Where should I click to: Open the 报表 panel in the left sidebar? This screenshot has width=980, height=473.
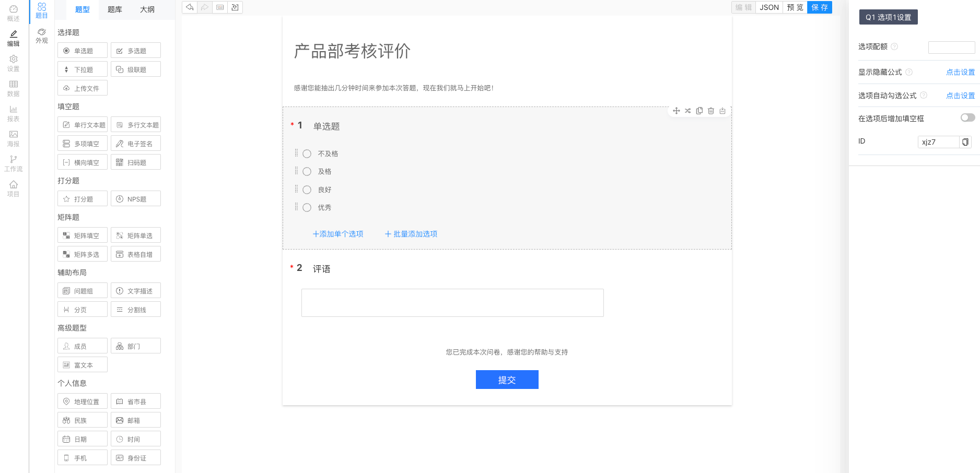tap(14, 113)
